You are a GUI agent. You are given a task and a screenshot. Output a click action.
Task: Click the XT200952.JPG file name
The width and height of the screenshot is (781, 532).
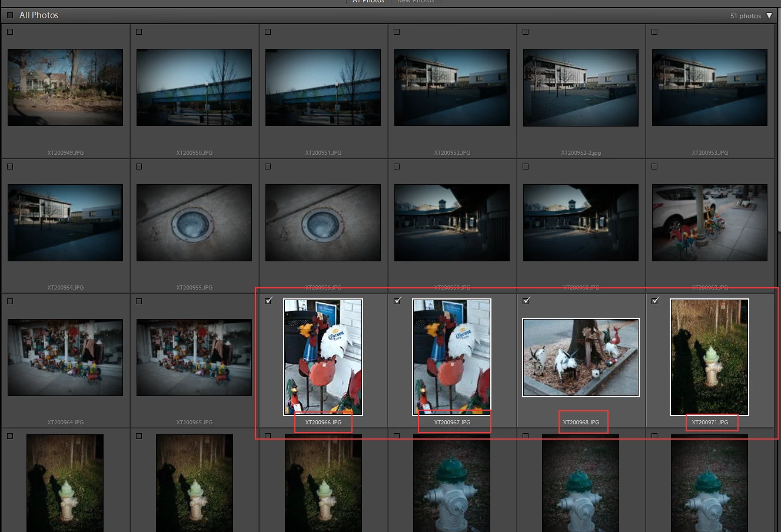click(452, 153)
